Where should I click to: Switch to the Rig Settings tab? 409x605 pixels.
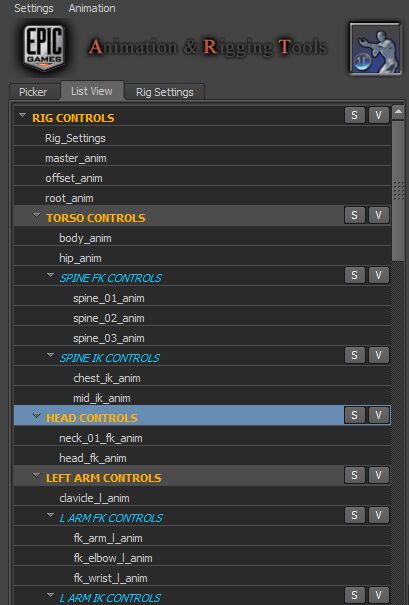click(165, 92)
